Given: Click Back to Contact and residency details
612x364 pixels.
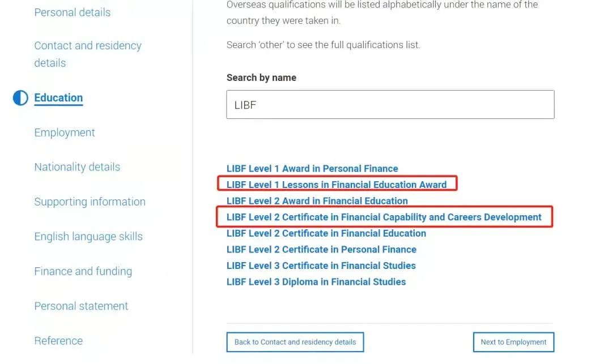Looking at the screenshot, I should [295, 342].
